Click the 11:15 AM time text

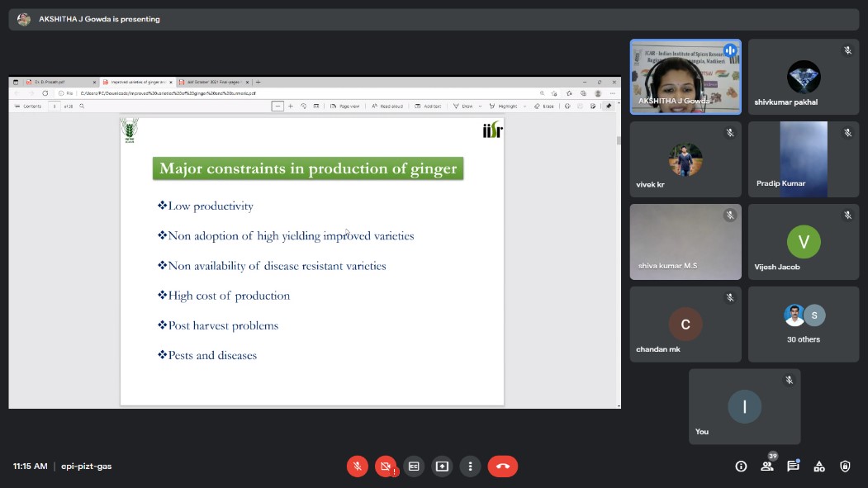click(31, 467)
